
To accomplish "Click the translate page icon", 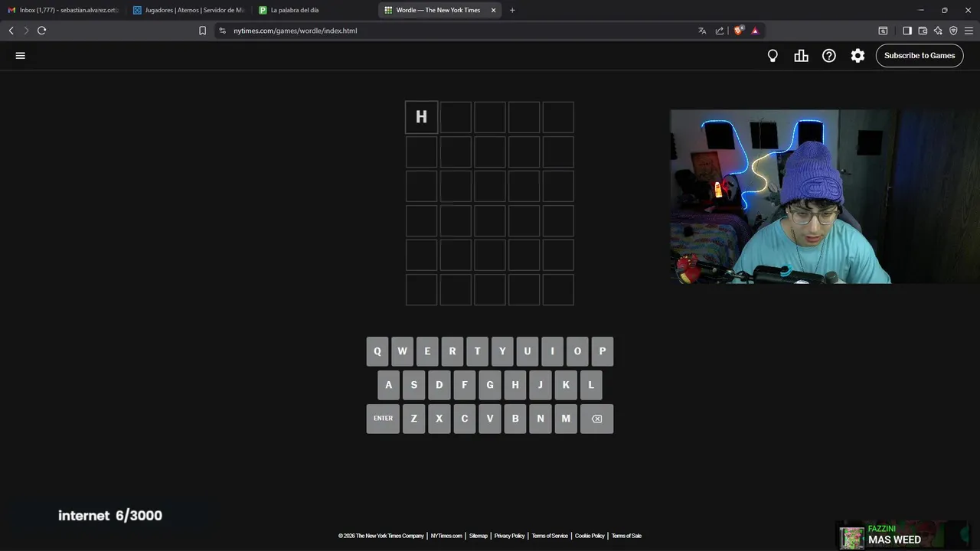I will (x=702, y=31).
